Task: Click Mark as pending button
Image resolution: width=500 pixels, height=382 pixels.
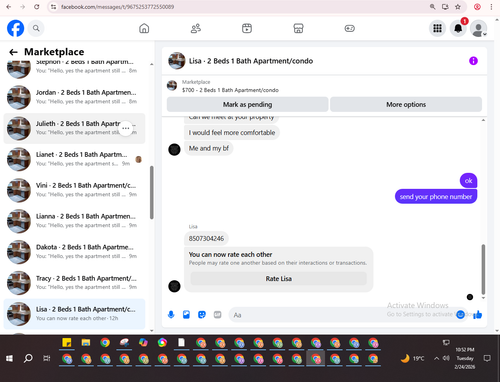Action: (x=247, y=104)
